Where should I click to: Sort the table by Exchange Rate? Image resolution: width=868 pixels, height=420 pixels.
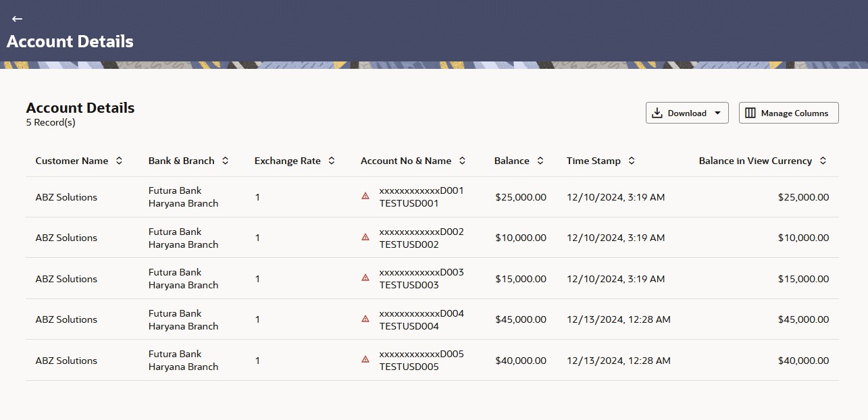(x=331, y=161)
